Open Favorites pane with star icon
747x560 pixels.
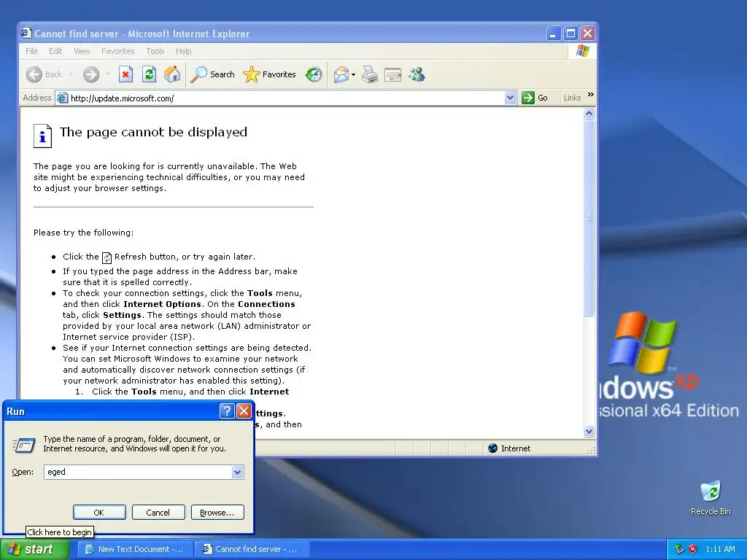[251, 74]
